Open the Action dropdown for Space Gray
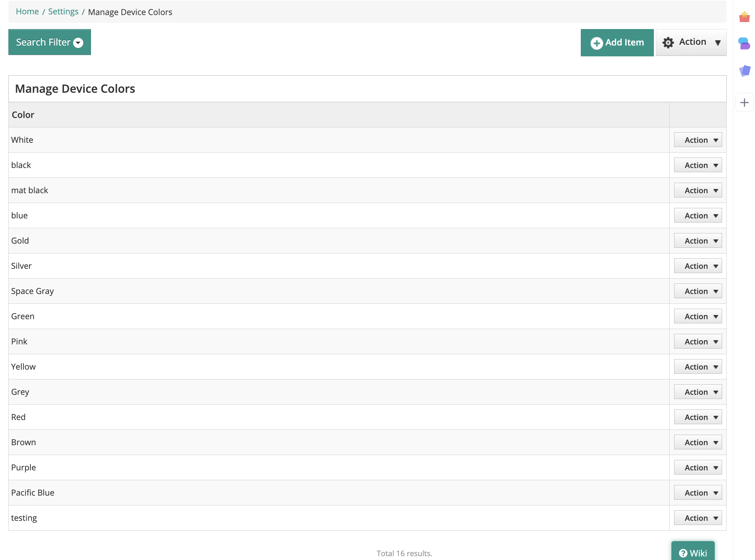Viewport: 755px width, 560px height. [x=698, y=291]
